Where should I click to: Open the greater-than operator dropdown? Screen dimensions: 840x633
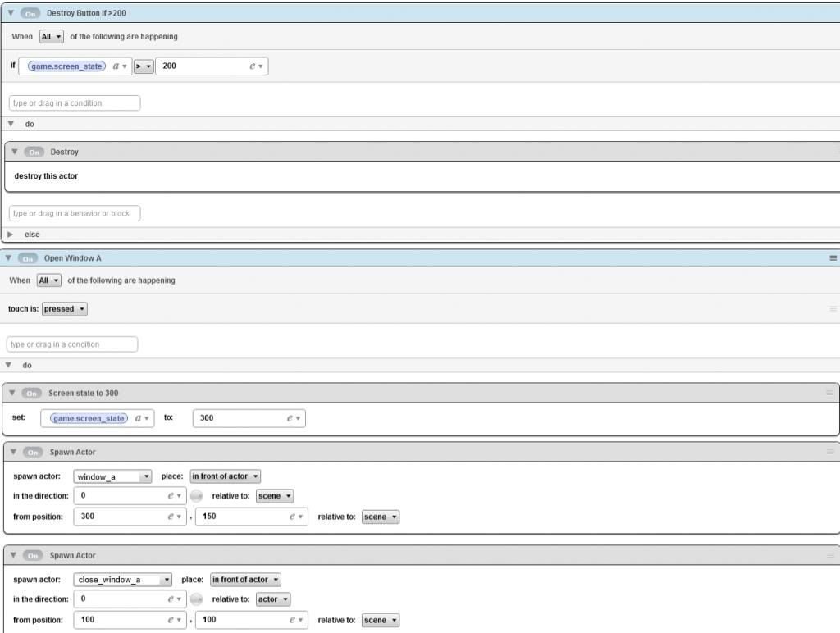click(x=144, y=66)
